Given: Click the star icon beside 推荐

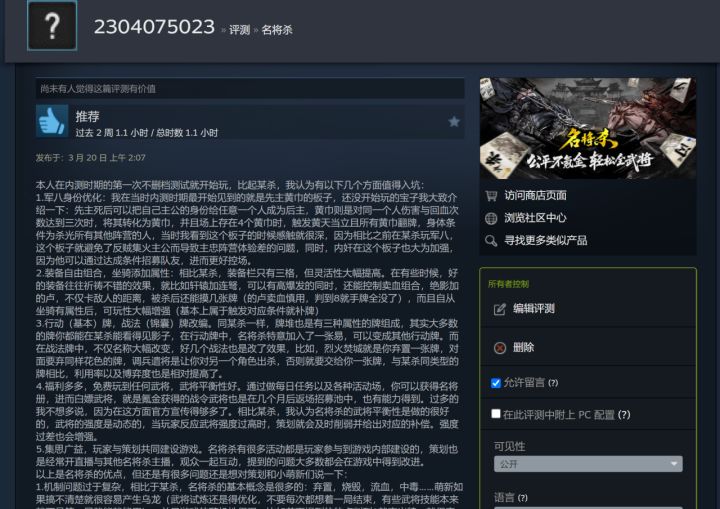Looking at the screenshot, I should (x=454, y=122).
